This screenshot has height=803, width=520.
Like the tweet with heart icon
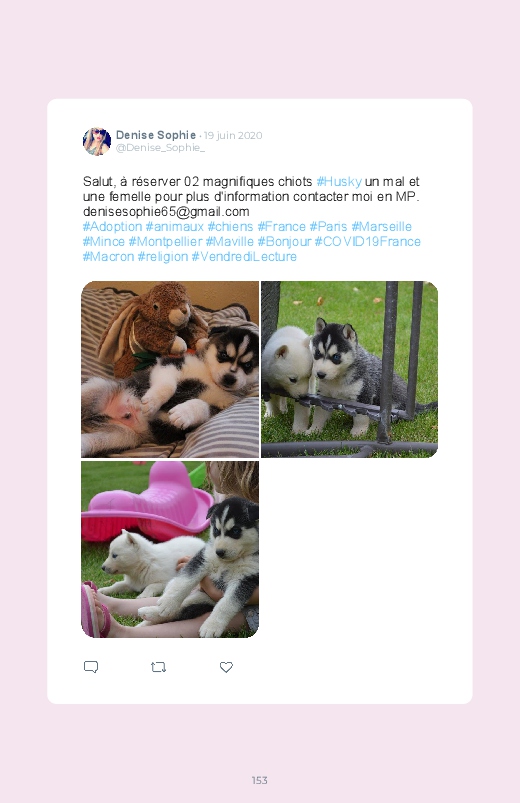(226, 667)
